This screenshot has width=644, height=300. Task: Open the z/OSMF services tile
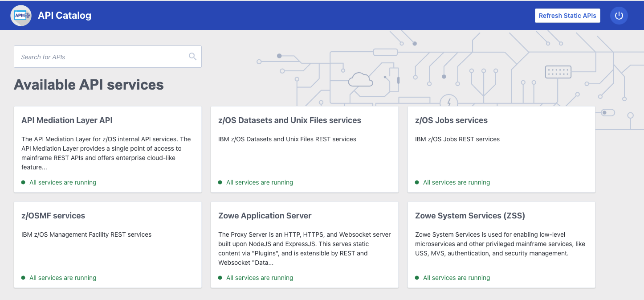[53, 216]
